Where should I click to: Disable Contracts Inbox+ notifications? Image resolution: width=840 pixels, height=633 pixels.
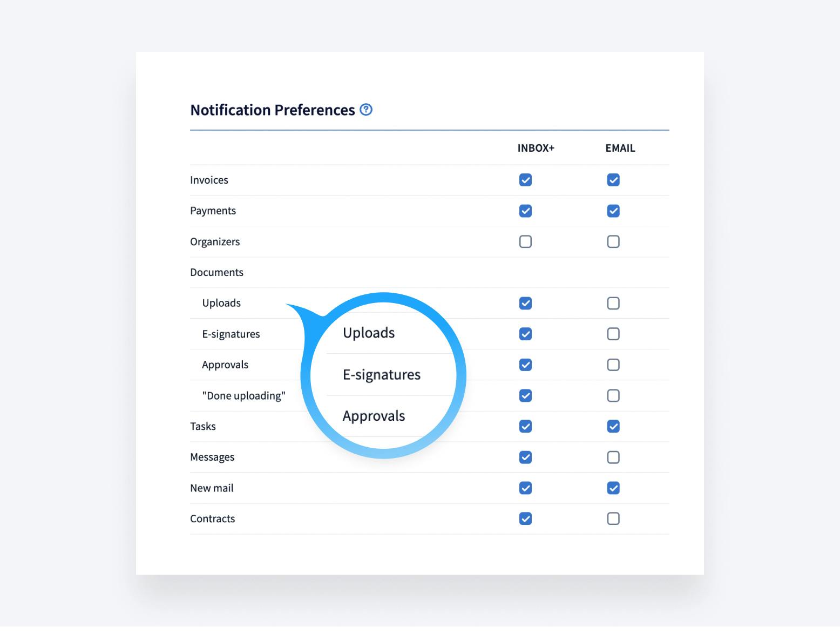525,518
